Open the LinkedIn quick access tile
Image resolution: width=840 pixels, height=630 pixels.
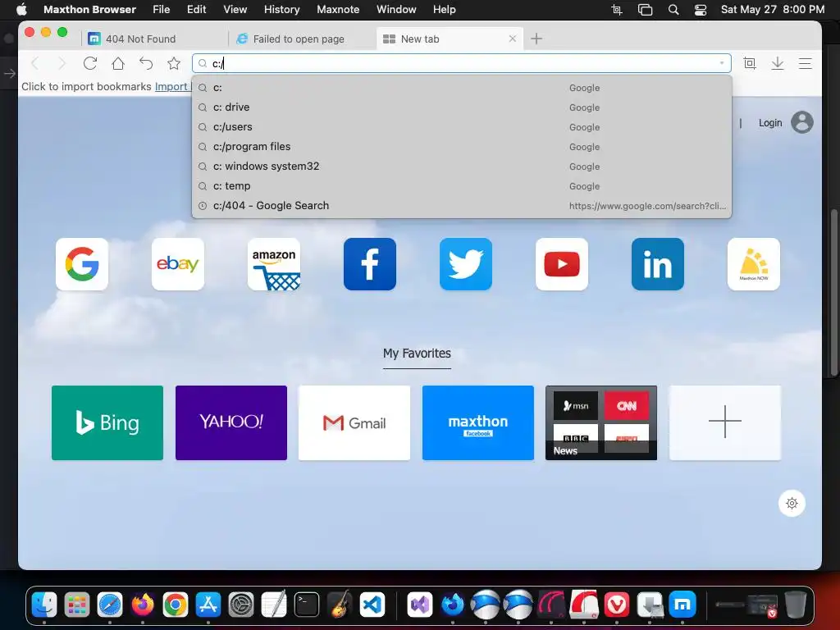pos(657,264)
